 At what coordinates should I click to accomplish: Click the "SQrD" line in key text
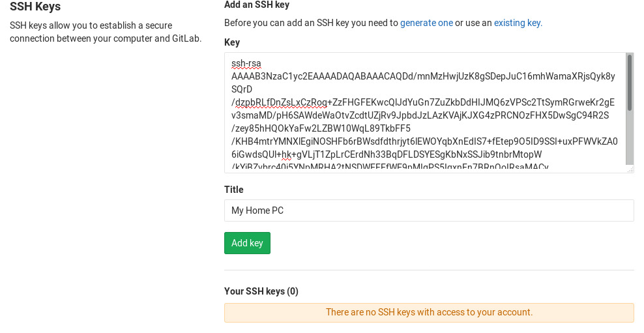tap(241, 89)
